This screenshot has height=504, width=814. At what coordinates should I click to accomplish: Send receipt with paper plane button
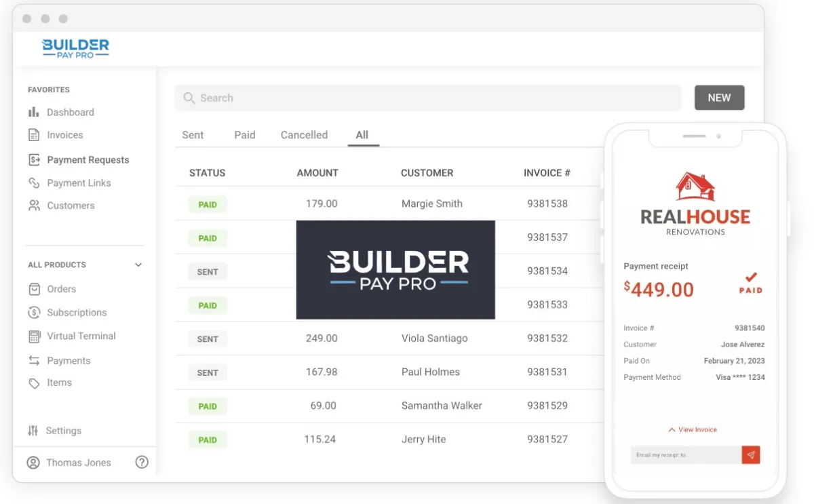[751, 454]
